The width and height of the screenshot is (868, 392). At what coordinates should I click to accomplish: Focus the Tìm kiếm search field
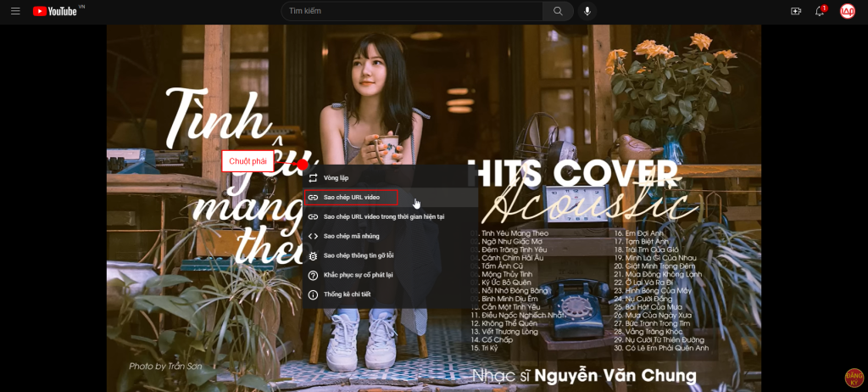click(413, 11)
